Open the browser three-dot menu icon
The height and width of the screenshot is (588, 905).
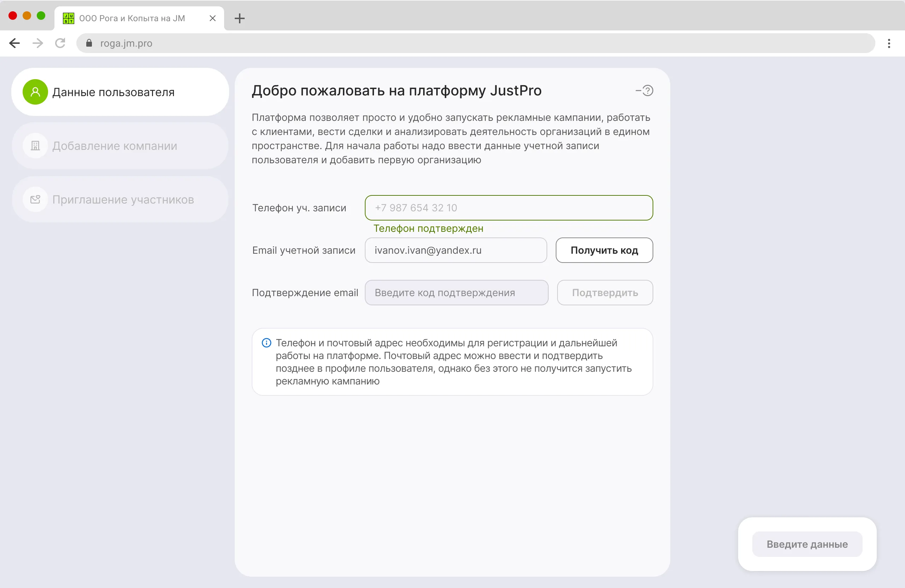tap(889, 43)
